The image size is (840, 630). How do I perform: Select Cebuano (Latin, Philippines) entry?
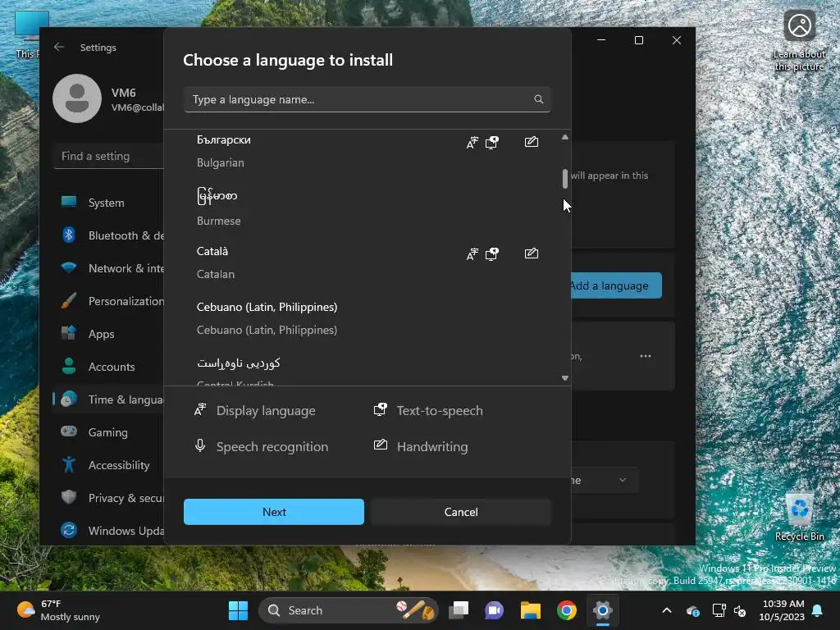tap(367, 318)
